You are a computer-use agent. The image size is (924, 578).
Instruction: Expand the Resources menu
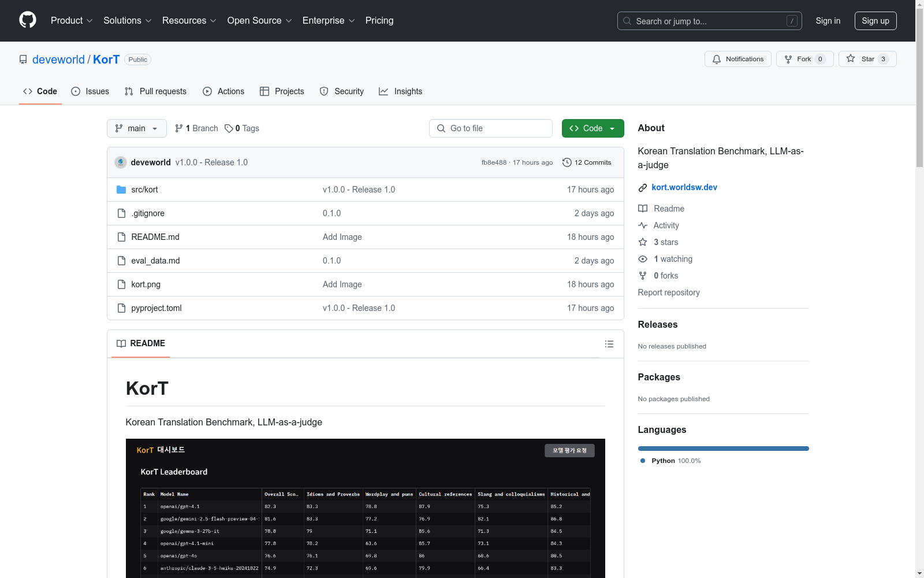point(189,20)
